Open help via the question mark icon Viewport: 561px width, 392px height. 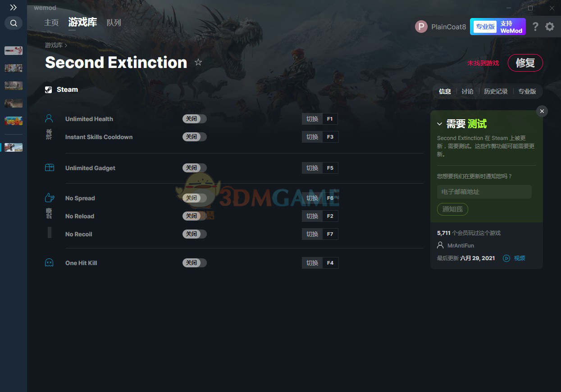click(x=535, y=27)
